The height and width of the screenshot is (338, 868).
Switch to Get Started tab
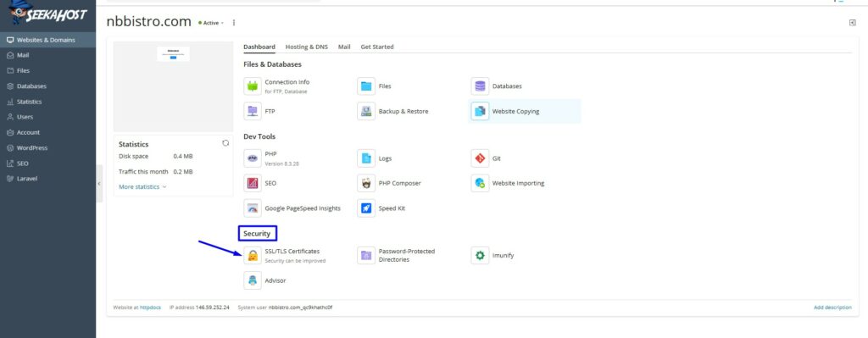pos(377,47)
